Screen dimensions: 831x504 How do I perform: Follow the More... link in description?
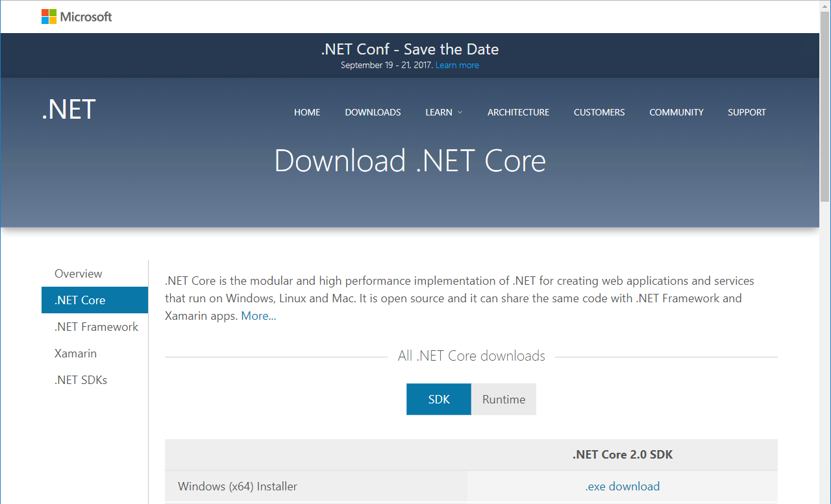pos(258,316)
